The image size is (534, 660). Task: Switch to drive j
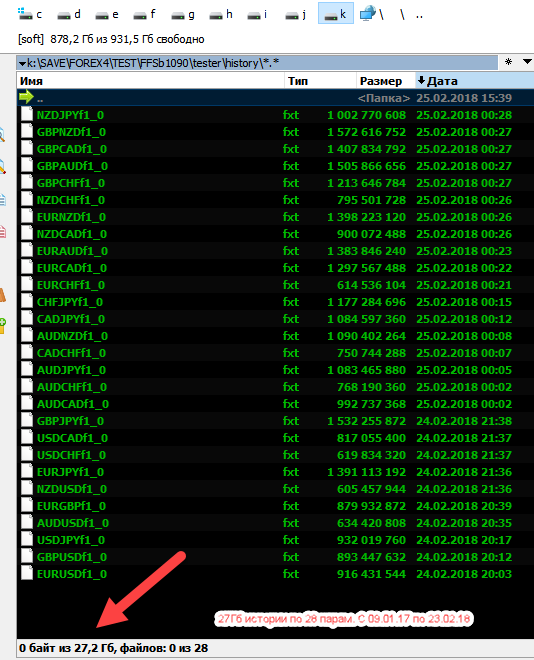(296, 14)
